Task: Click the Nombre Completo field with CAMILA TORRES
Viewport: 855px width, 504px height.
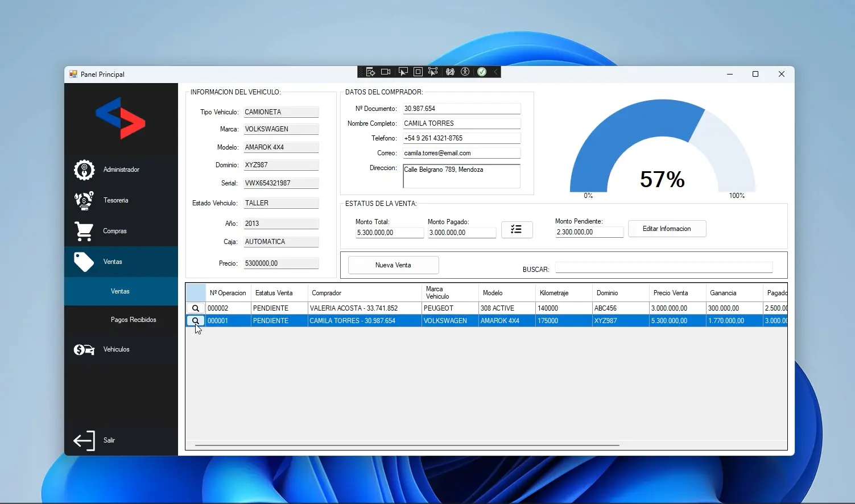Action: pyautogui.click(x=461, y=123)
